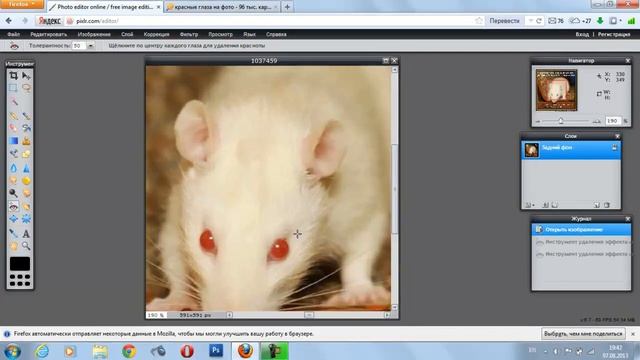The image size is (640, 360).
Task: Click the Вход login link
Action: point(582,34)
